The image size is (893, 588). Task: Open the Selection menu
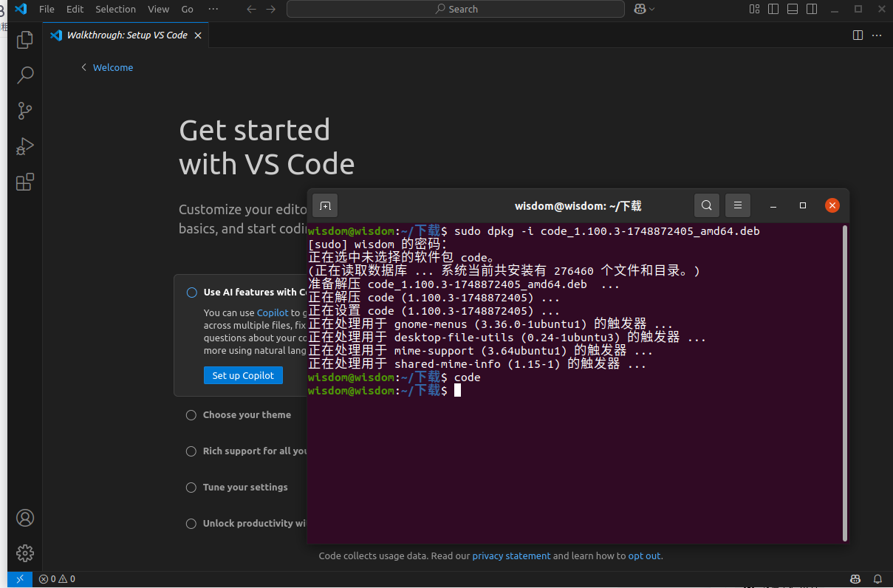click(x=115, y=9)
